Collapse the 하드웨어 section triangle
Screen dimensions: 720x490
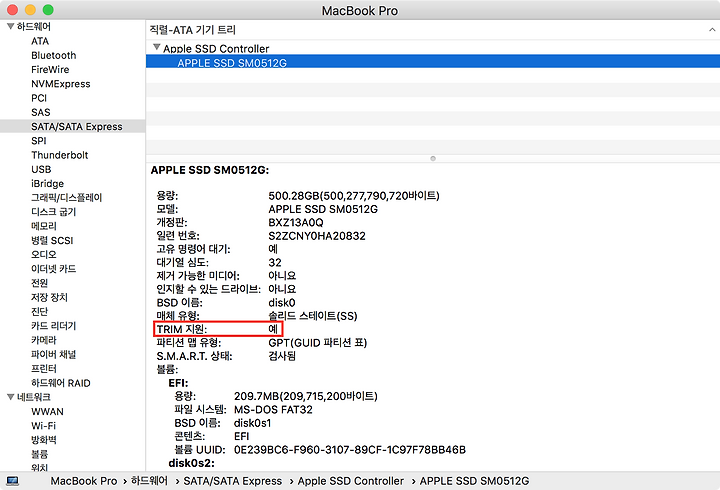click(x=10, y=27)
